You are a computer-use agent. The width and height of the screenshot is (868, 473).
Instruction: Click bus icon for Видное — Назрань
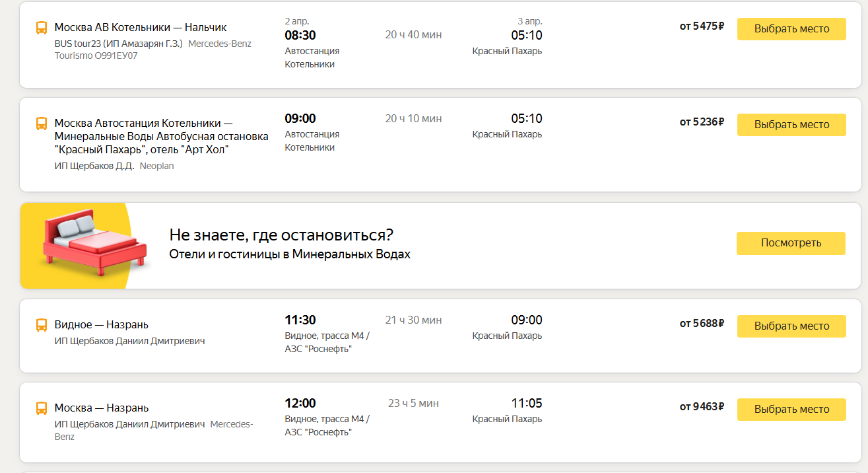[41, 325]
